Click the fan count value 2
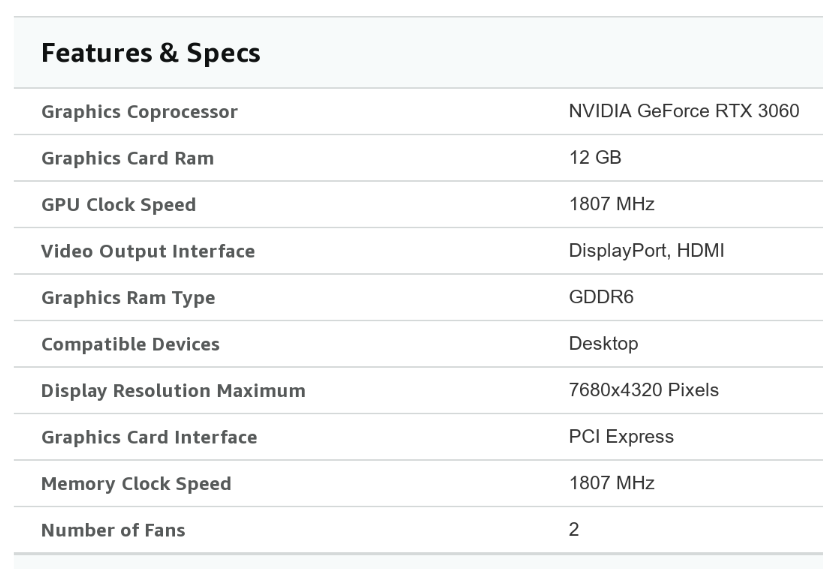823x569 pixels. tap(574, 529)
